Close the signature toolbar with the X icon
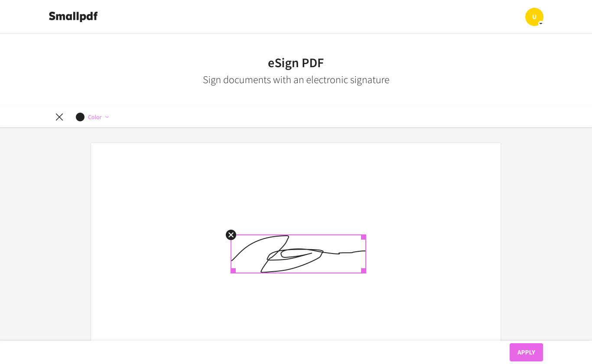The width and height of the screenshot is (592, 364). 59,117
